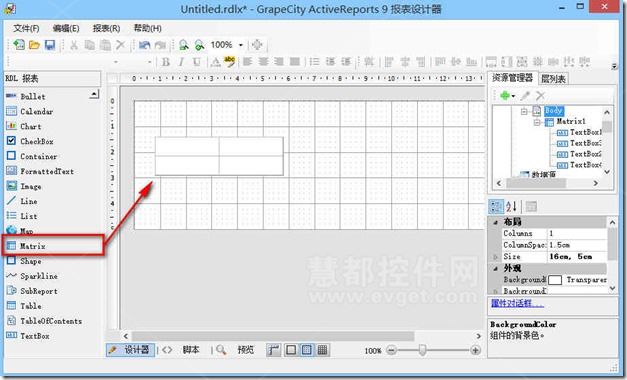Toggle the grid-lines view mode icon

click(322, 350)
